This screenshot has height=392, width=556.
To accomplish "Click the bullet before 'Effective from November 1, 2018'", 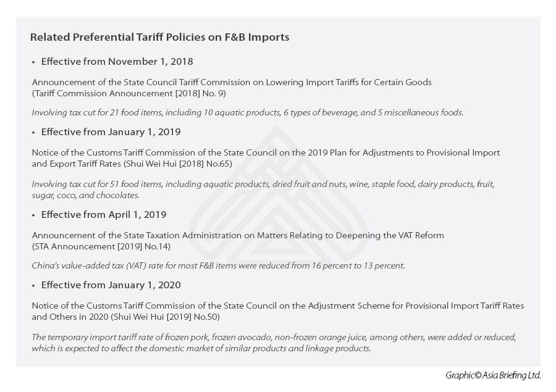I will tap(33, 62).
